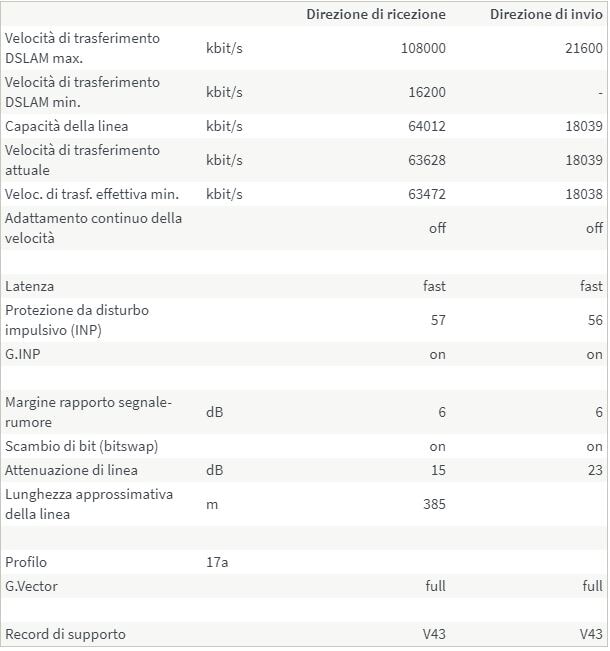The height and width of the screenshot is (651, 610).
Task: Click the "Velocità di trasferimento attuale" label
Action: 82,160
